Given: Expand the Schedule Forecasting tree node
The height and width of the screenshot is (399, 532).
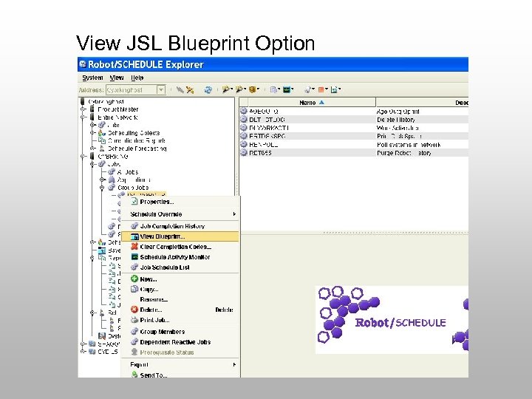Looking at the screenshot, I should coord(92,149).
